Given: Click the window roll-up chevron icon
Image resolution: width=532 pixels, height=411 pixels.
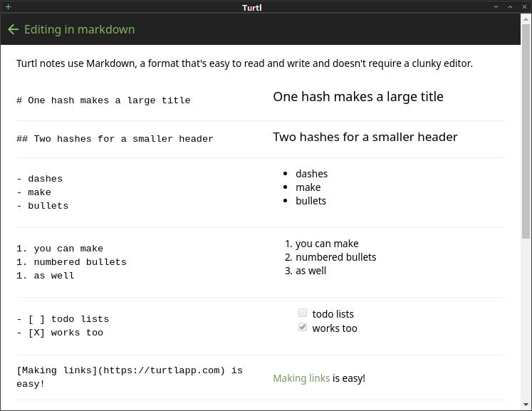Looking at the screenshot, I should 511,7.
